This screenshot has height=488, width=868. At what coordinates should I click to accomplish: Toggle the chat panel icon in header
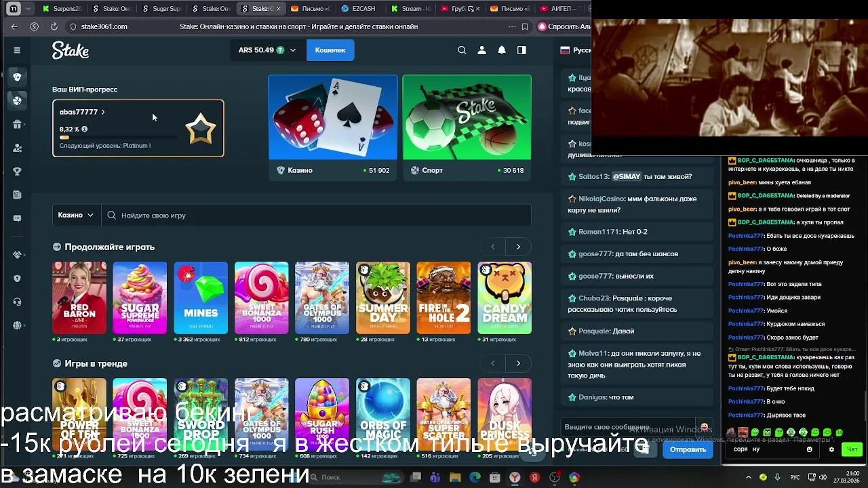(521, 50)
